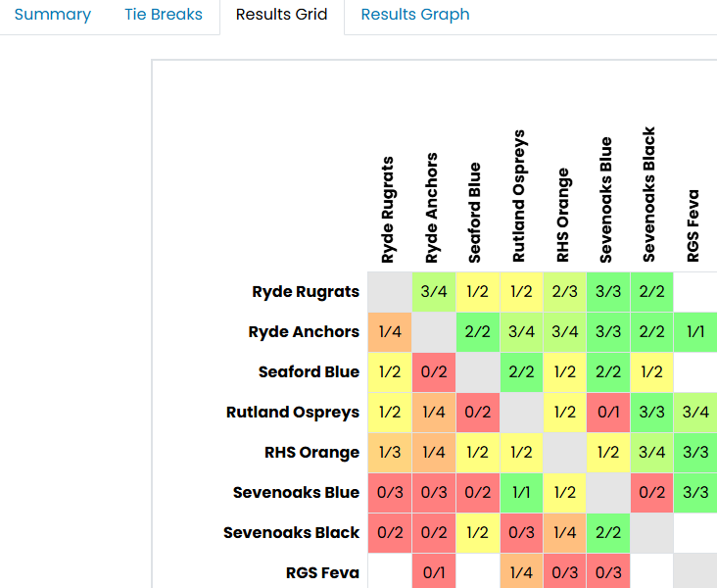Click the Sevenoaks Blue column header
This screenshot has height=588, width=717.
click(606, 200)
